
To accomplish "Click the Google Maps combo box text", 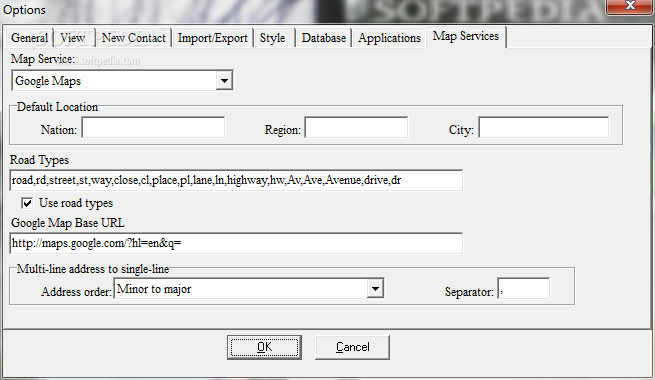I will pyautogui.click(x=48, y=81).
